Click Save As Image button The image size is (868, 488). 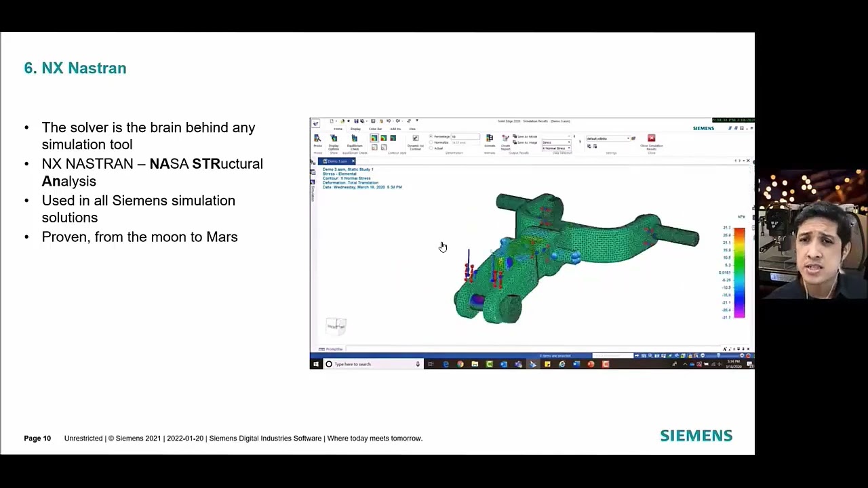coord(524,142)
